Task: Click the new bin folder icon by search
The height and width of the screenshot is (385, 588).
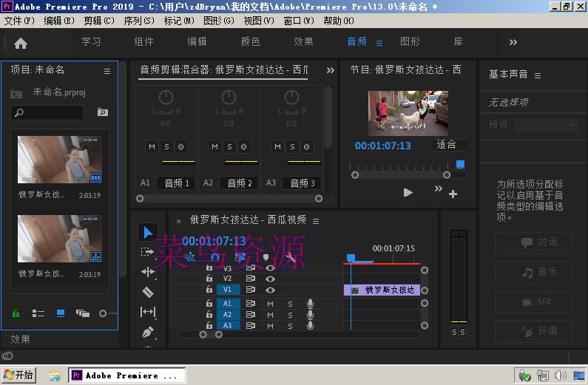Action: [x=102, y=112]
